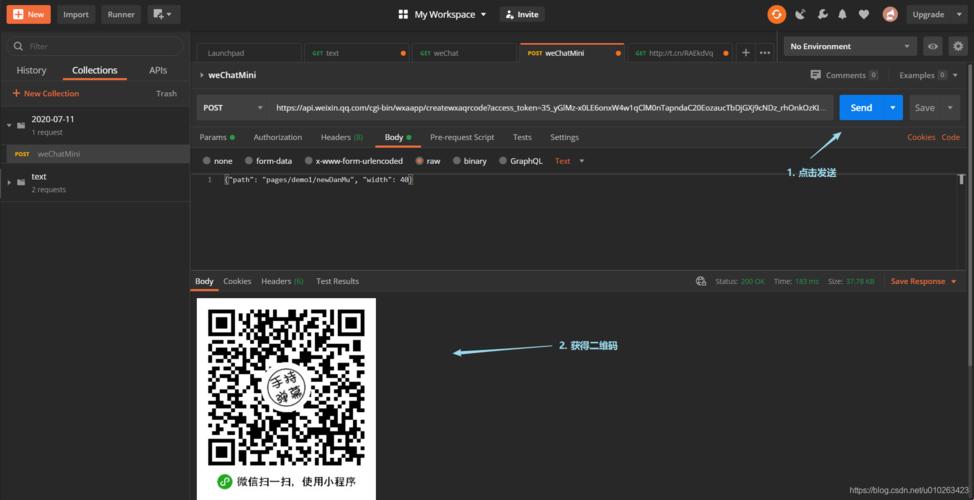
Task: Open the Save Response dropdown
Action: [923, 281]
